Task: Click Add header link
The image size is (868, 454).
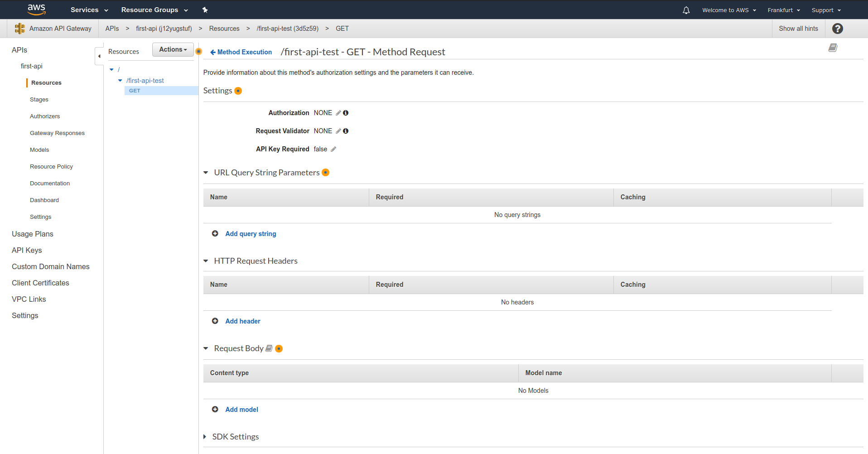Action: coord(243,321)
